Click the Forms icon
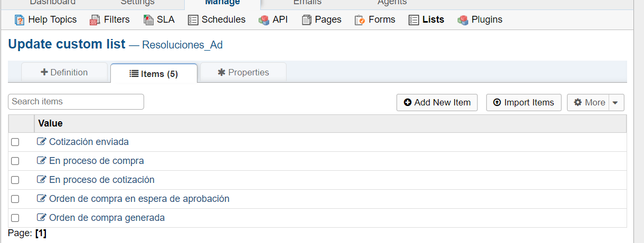 pyautogui.click(x=360, y=20)
